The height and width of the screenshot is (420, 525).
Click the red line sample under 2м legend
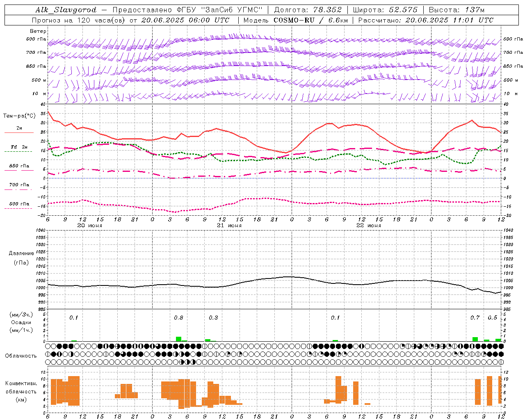tap(19, 133)
